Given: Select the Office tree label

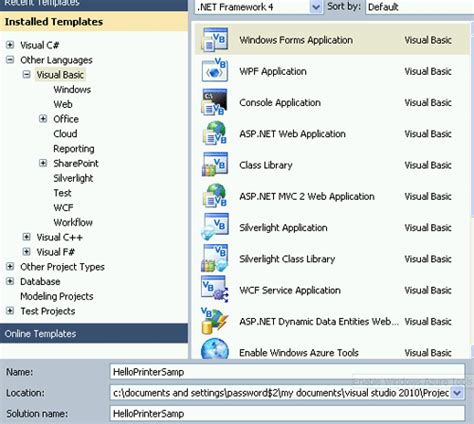Looking at the screenshot, I should (x=66, y=119).
